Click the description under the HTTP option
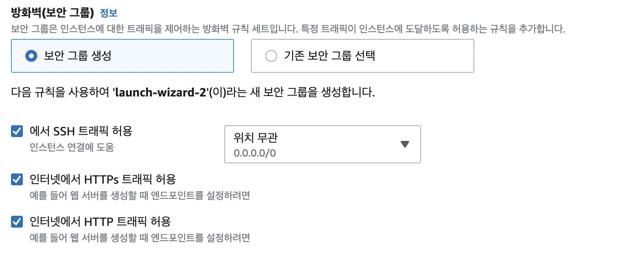The height and width of the screenshot is (253, 644). [140, 237]
